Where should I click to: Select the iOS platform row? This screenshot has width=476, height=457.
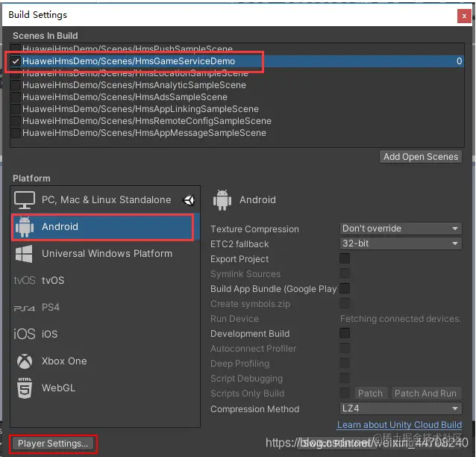[105, 334]
